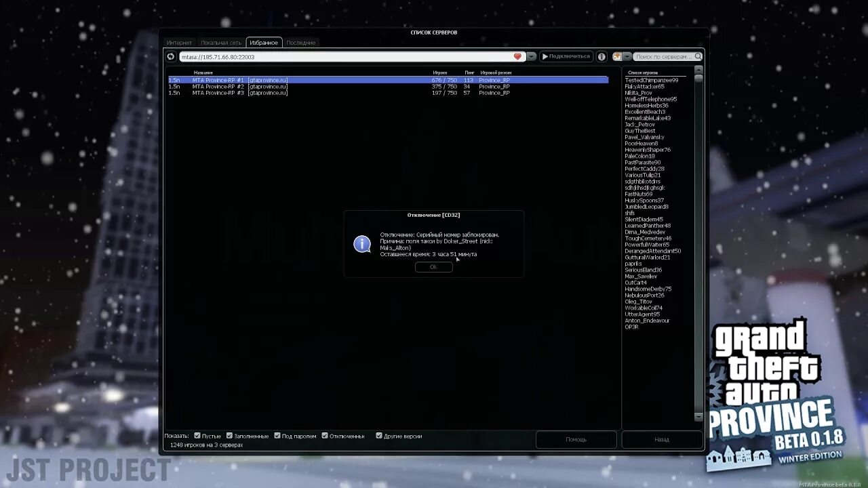Image resolution: width=868 pixels, height=488 pixels.
Task: Click OK in the disconnect dialog
Action: pyautogui.click(x=433, y=267)
